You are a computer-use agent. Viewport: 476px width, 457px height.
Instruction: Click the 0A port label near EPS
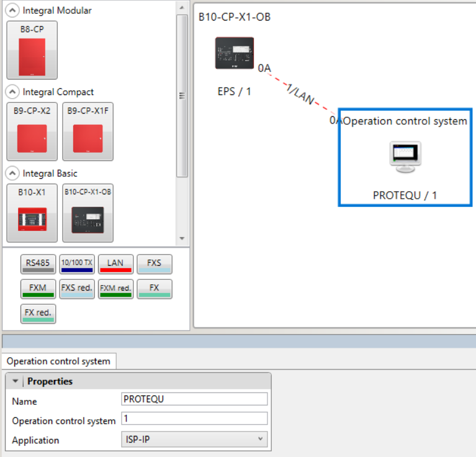[x=264, y=68]
